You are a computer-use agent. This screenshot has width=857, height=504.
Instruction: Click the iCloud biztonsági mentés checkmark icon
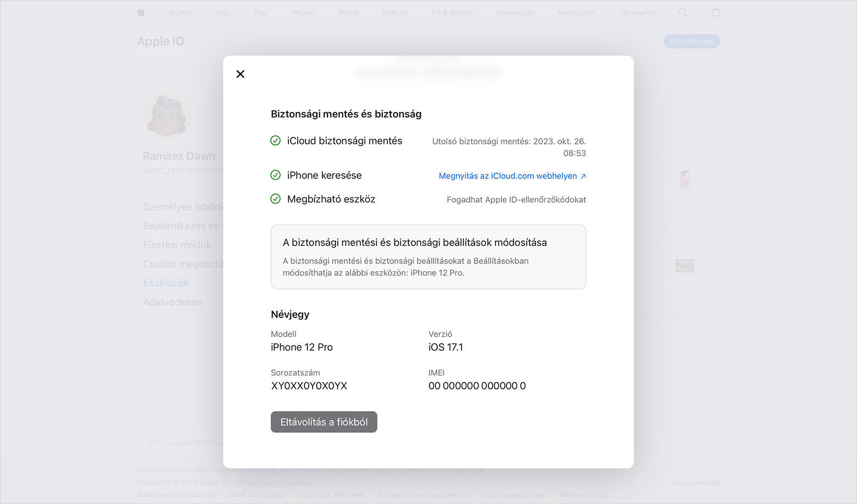(276, 141)
